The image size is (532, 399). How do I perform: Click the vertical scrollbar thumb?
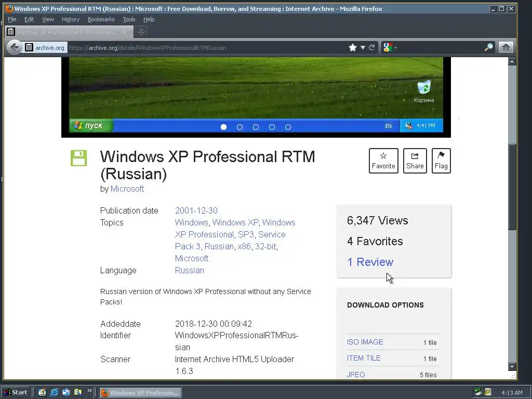point(512,187)
